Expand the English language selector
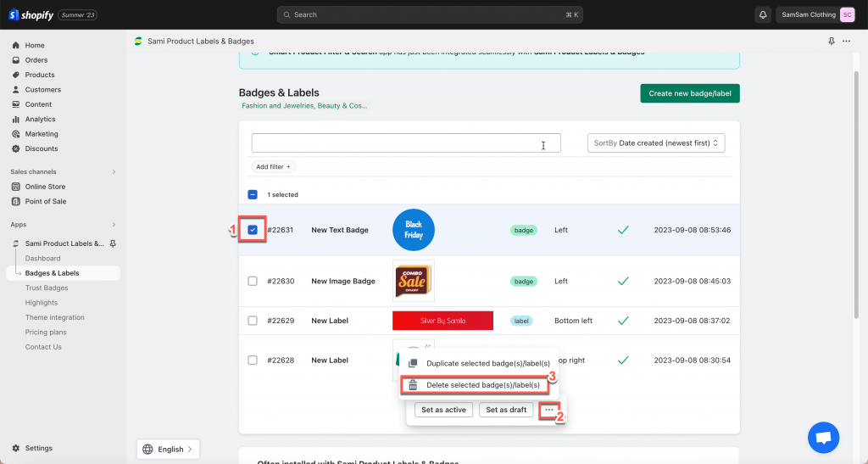Viewport: 868px width, 464px height. tap(168, 449)
